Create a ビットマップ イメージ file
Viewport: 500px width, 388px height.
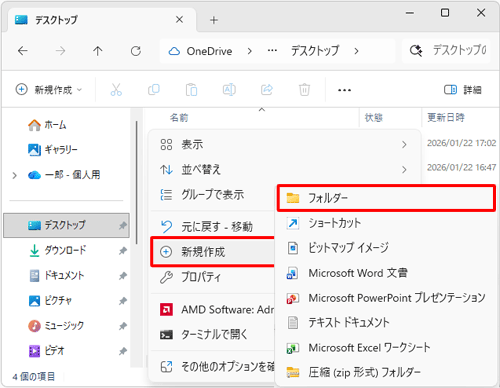(386, 248)
